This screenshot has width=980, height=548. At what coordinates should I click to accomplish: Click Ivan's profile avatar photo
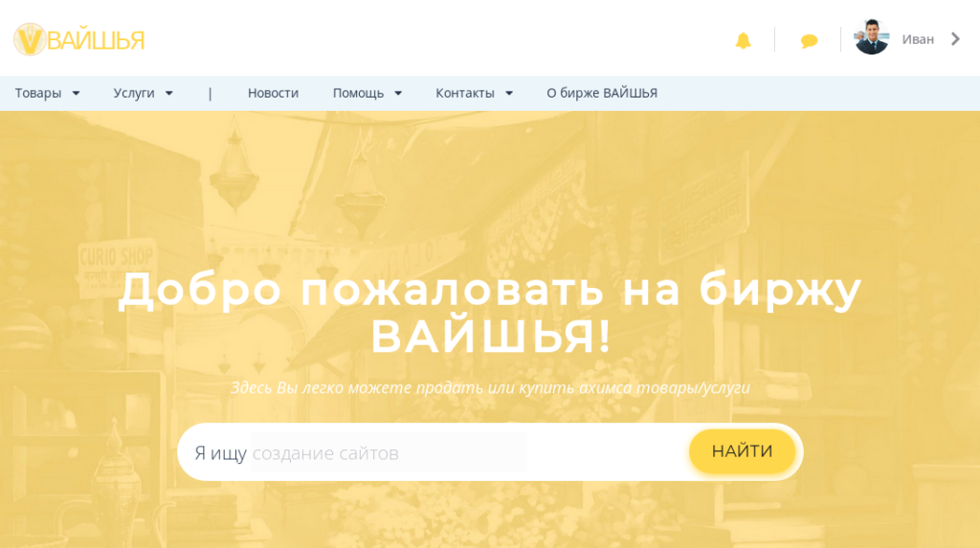point(871,38)
